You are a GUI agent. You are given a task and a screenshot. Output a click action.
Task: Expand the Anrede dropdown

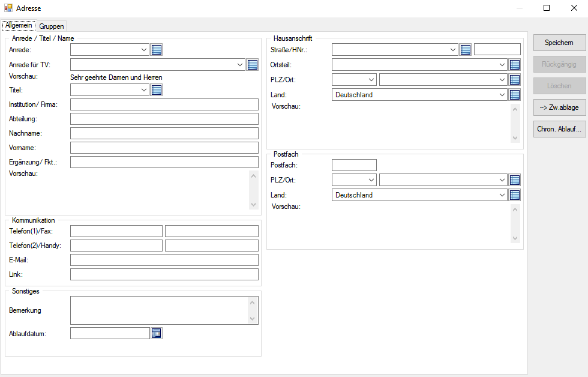[144, 50]
